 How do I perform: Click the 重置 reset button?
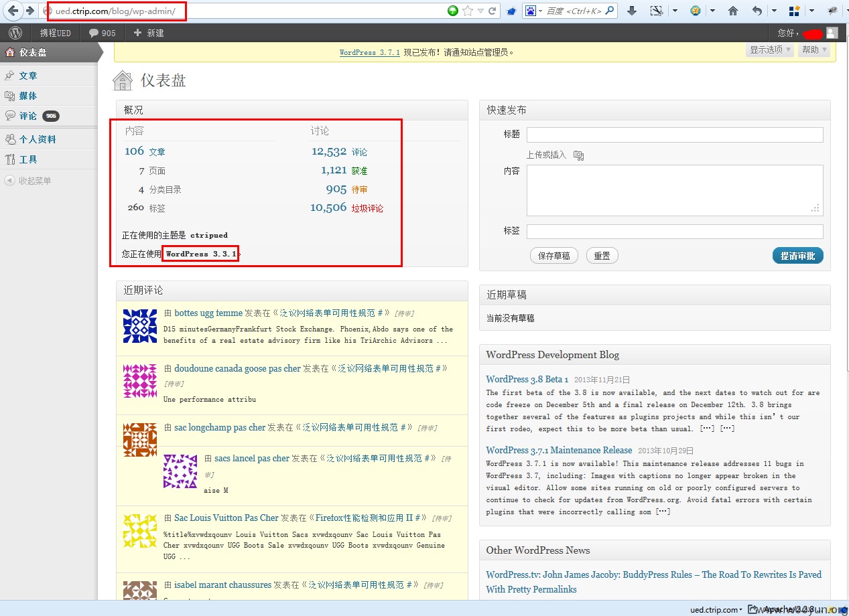pyautogui.click(x=602, y=256)
